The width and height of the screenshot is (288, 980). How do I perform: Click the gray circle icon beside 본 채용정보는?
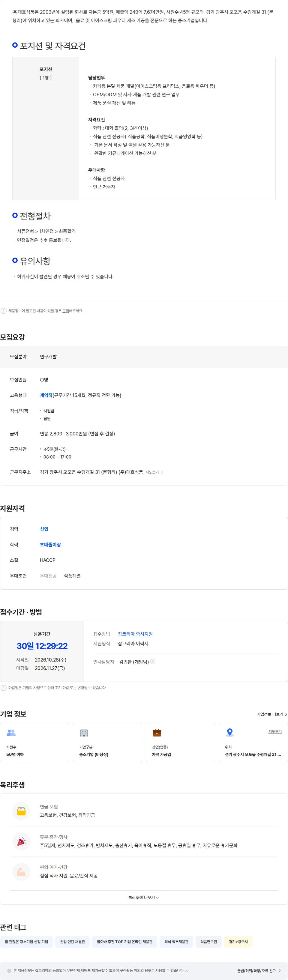pyautogui.click(x=9, y=970)
